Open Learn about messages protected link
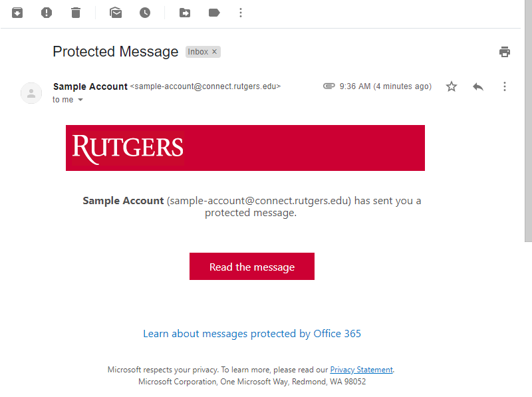This screenshot has height=397, width=532. pos(252,334)
